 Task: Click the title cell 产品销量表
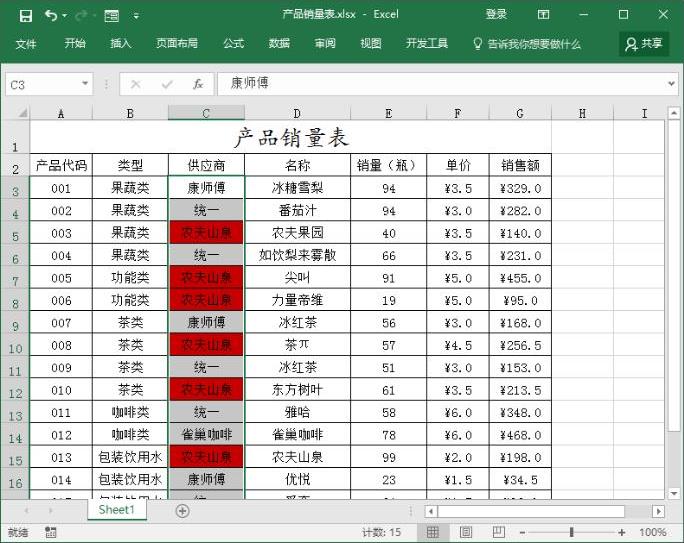(x=291, y=137)
